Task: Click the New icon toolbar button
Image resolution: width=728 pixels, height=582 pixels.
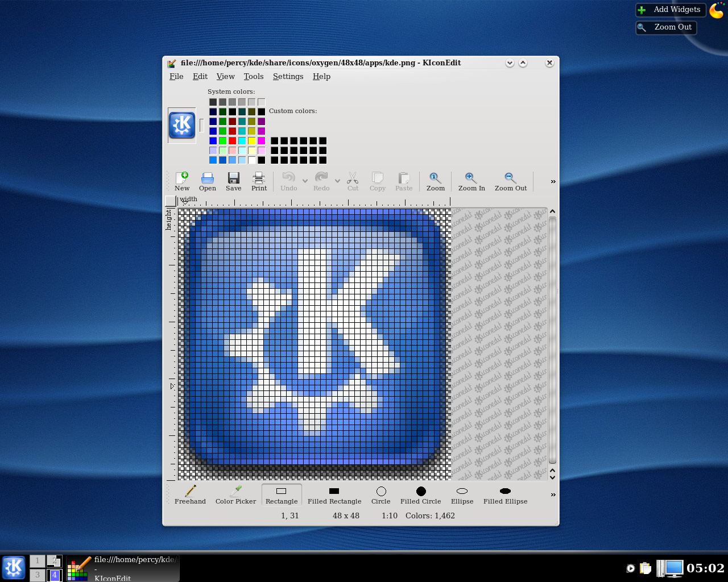Action: point(182,181)
